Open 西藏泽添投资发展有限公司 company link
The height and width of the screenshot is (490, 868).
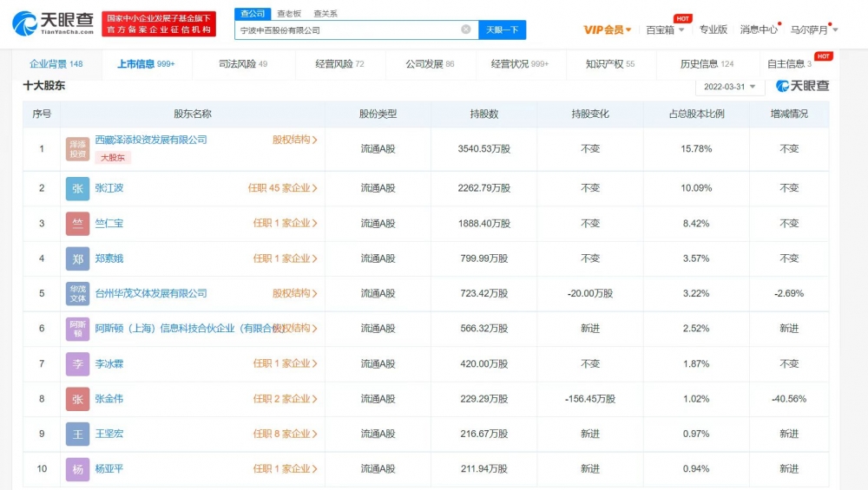(x=151, y=140)
